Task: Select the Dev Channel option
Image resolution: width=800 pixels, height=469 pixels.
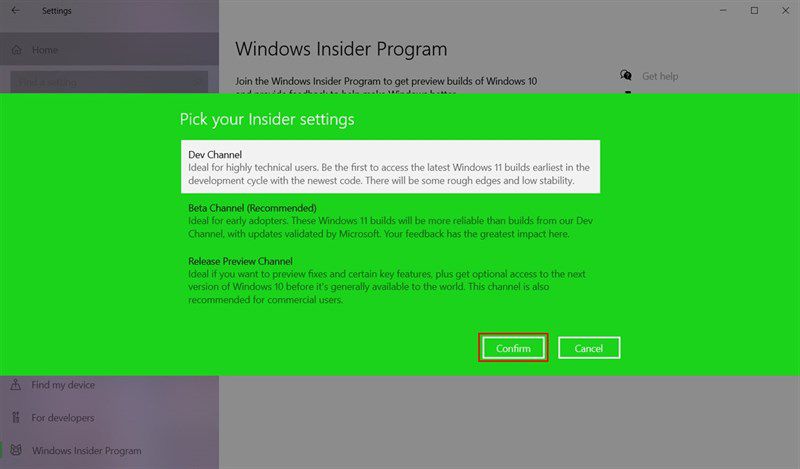Action: (x=390, y=167)
